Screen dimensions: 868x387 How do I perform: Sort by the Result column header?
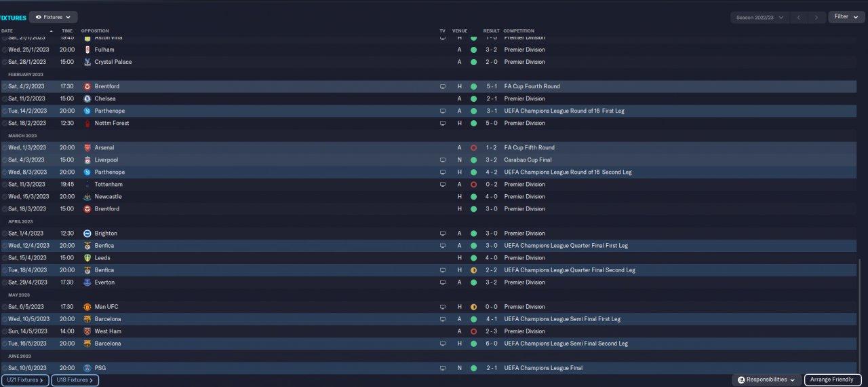coord(491,31)
